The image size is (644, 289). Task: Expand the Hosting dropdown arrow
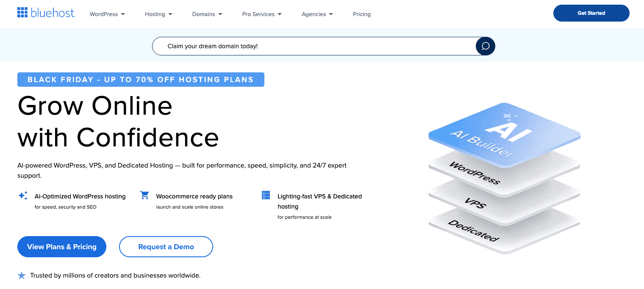pos(170,14)
